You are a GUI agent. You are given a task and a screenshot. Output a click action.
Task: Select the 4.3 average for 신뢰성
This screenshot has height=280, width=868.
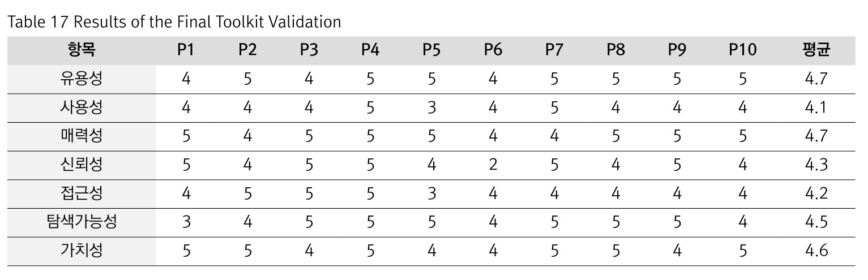tap(816, 165)
